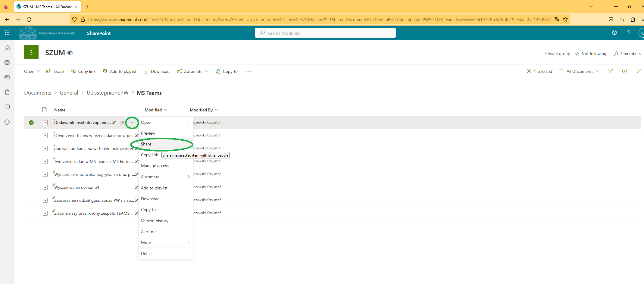
Task: Bookmark this page with the star icon
Action: coord(565,19)
